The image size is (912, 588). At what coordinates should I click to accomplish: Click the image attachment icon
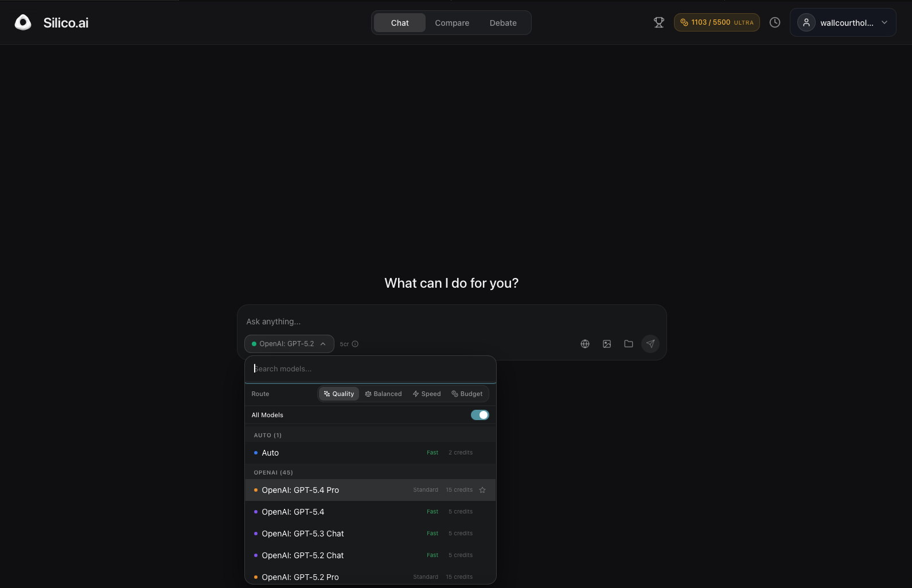(x=607, y=344)
